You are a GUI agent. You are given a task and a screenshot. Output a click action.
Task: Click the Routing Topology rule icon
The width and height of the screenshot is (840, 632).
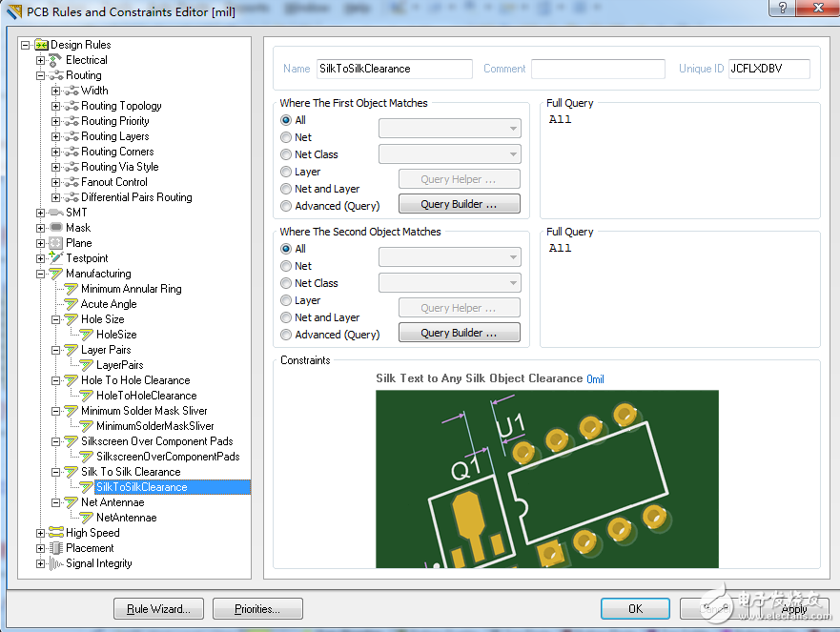click(x=72, y=106)
